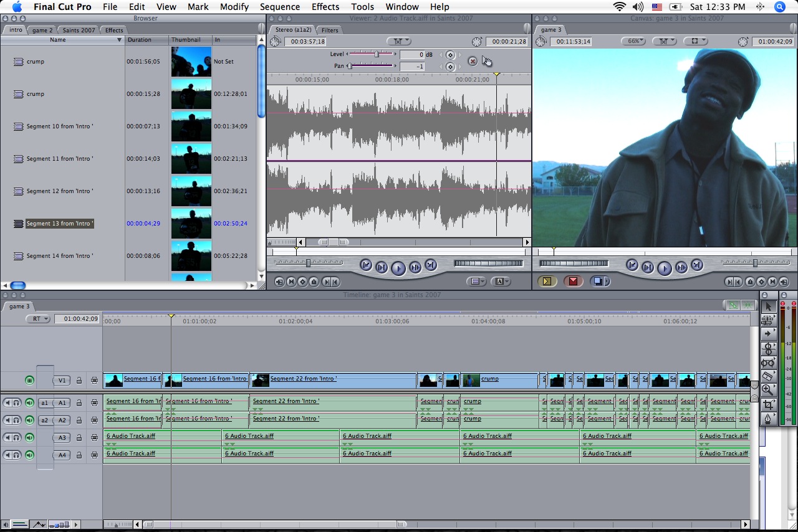Click the Pan keyframe diamond button
Image resolution: width=798 pixels, height=532 pixels.
[x=450, y=66]
